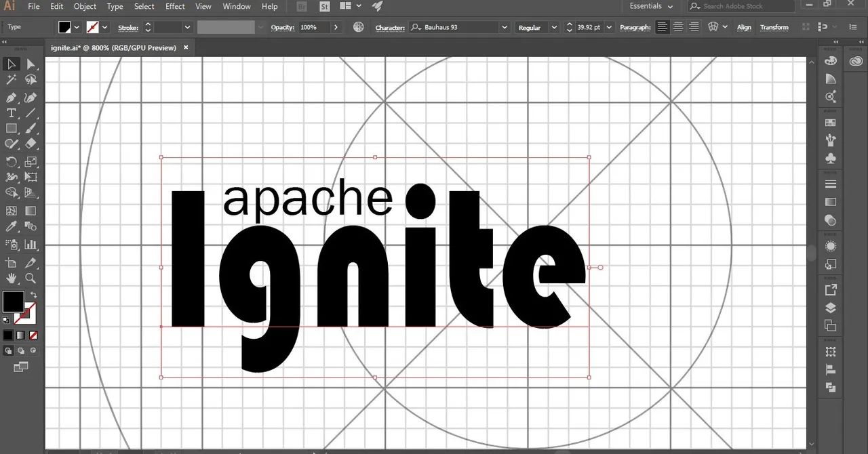Choose the Scale tool
868x454 pixels.
(31, 161)
